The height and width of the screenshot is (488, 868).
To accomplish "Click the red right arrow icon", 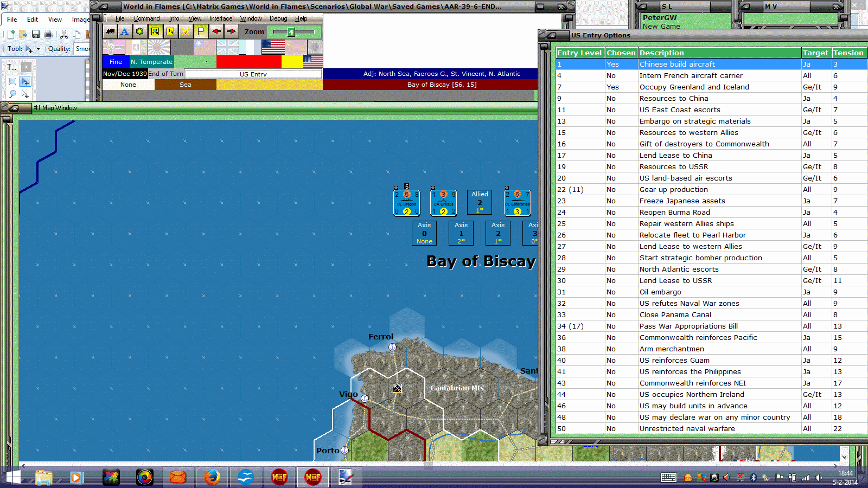I will (x=231, y=31).
